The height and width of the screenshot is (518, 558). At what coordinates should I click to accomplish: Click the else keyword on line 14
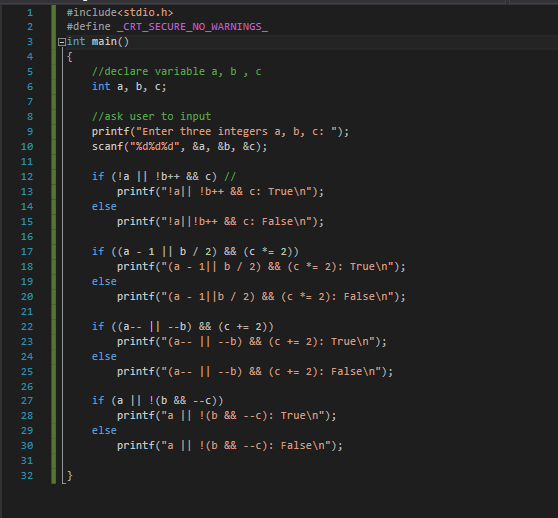(104, 207)
